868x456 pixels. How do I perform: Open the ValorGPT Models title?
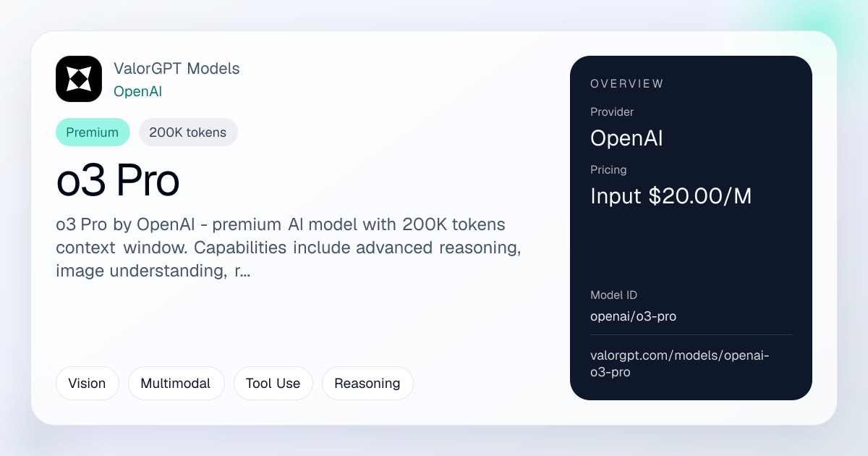click(x=176, y=69)
